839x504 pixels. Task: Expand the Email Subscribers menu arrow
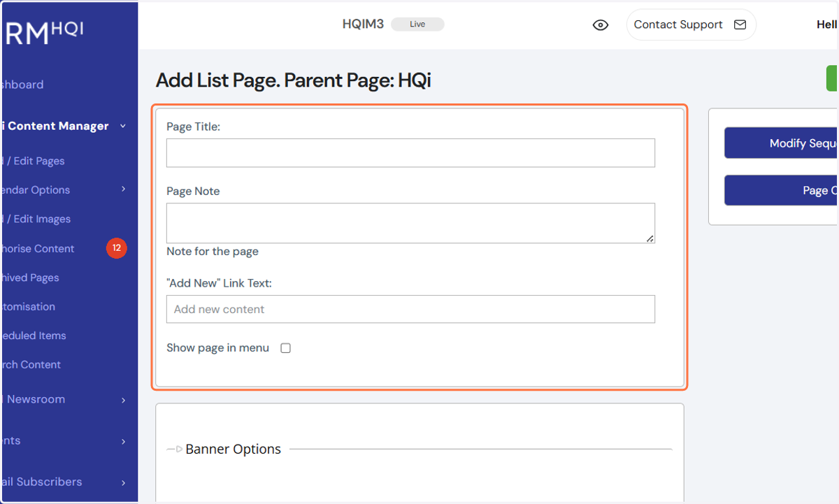point(123,482)
